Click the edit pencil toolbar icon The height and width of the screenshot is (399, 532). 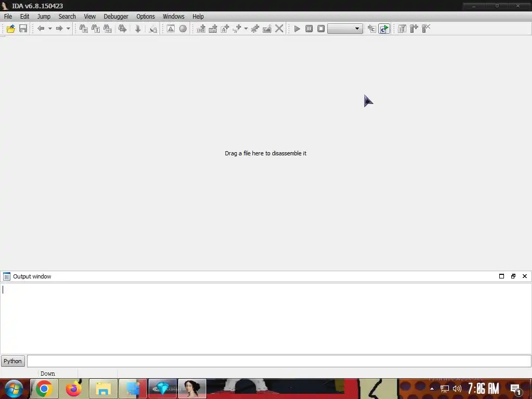[267, 29]
